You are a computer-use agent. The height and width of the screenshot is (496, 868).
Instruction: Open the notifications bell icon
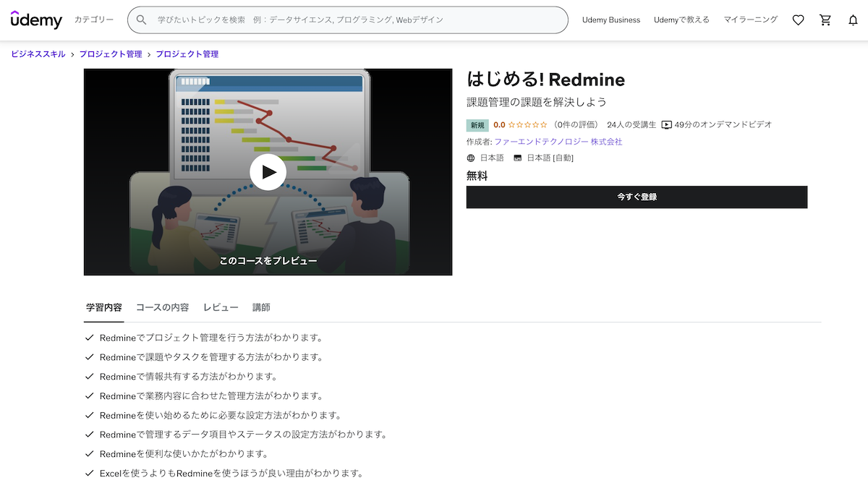click(x=853, y=20)
